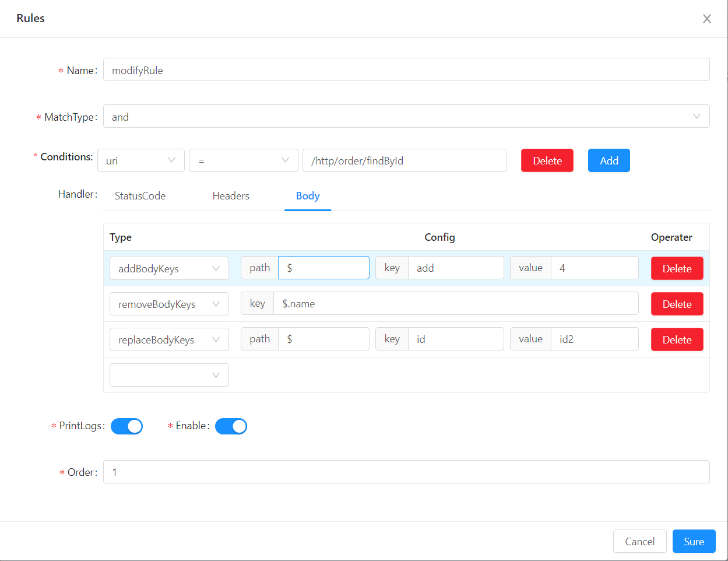This screenshot has width=728, height=561.
Task: Change the removeBodyKeys type selector
Action: point(169,304)
